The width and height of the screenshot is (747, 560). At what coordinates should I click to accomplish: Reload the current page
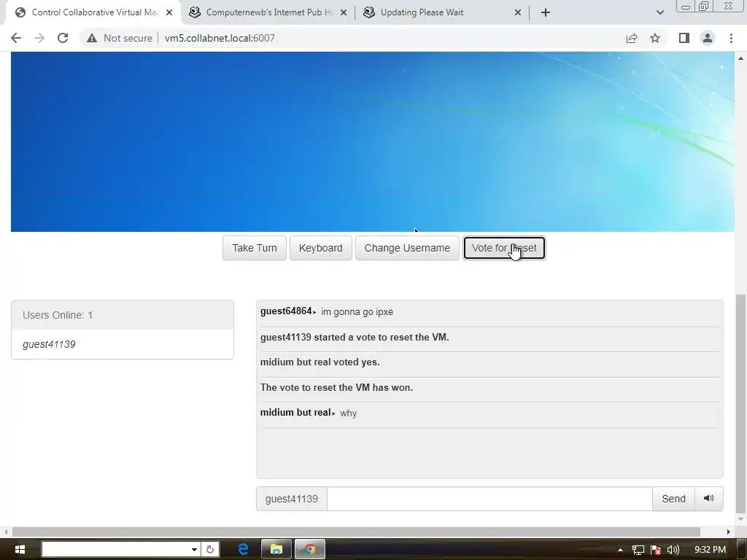pyautogui.click(x=63, y=38)
